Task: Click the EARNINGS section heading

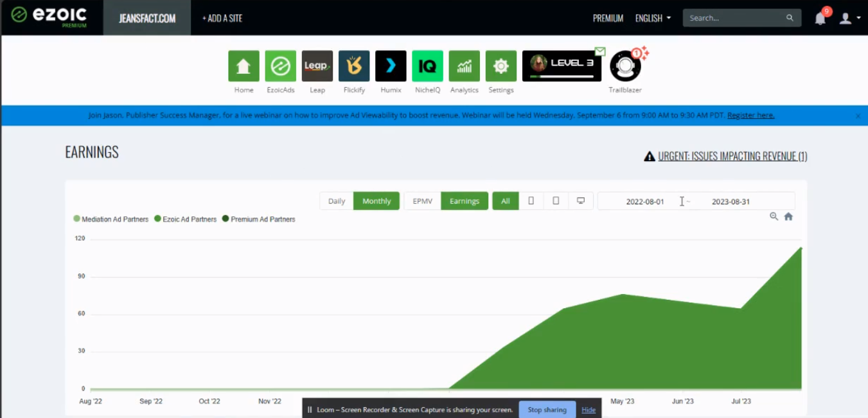Action: pos(92,152)
